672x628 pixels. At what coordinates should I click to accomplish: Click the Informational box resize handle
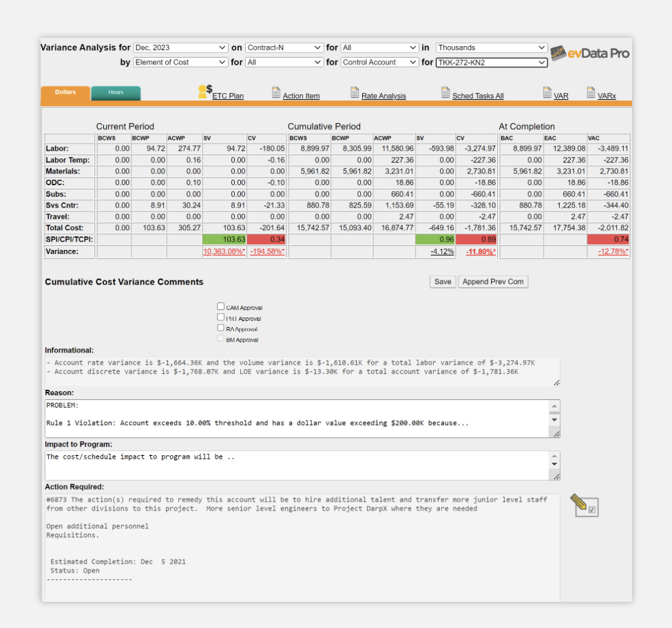point(556,382)
